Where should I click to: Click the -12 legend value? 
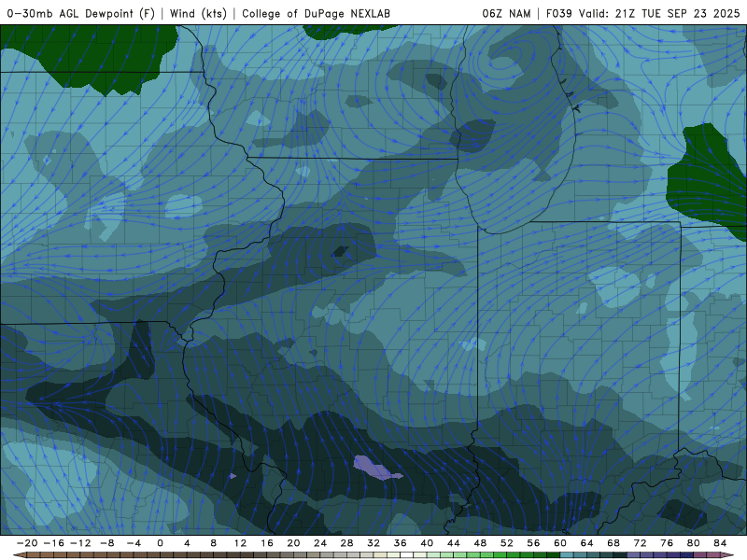click(x=80, y=543)
